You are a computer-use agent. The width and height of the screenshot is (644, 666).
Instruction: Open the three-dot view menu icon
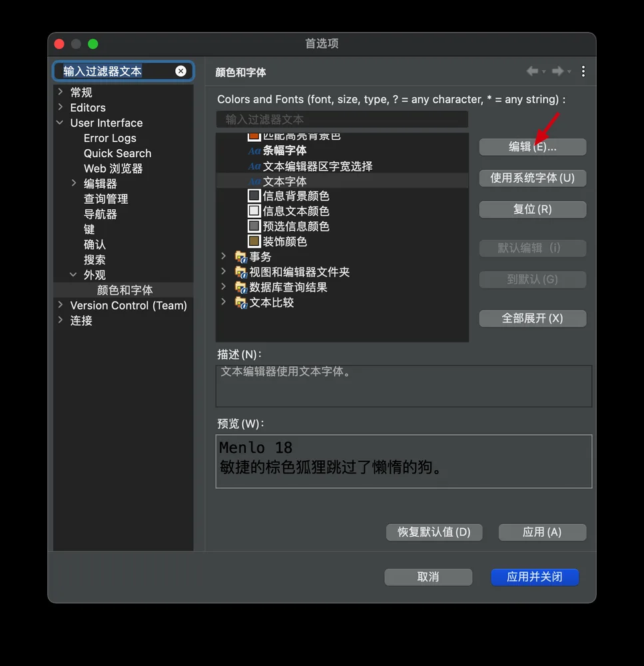click(x=583, y=71)
